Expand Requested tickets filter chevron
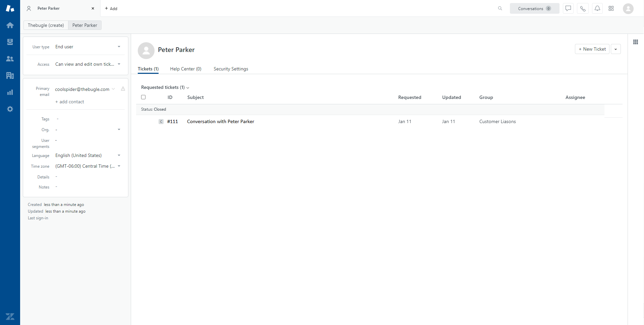644x325 pixels. [x=188, y=88]
